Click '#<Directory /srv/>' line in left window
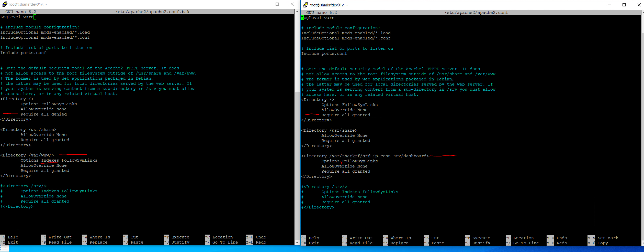Image resolution: width=644 pixels, height=252 pixels. pos(23,186)
